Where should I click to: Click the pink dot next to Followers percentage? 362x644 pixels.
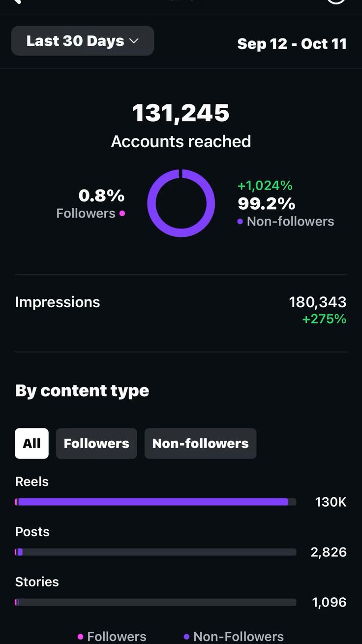click(x=122, y=214)
